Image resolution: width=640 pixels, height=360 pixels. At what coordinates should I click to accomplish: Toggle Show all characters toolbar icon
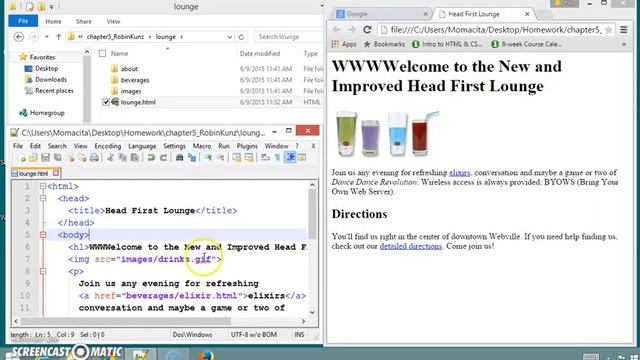pos(278,158)
